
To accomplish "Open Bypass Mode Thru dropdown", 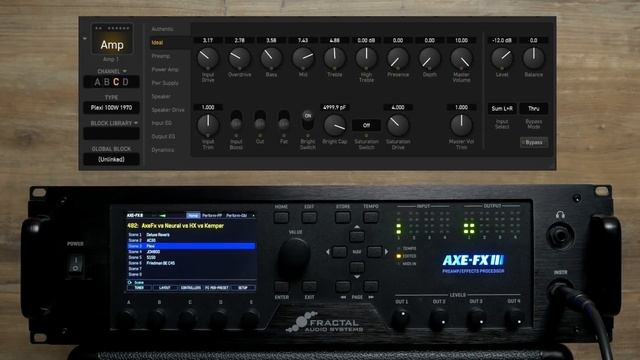I will click(533, 109).
